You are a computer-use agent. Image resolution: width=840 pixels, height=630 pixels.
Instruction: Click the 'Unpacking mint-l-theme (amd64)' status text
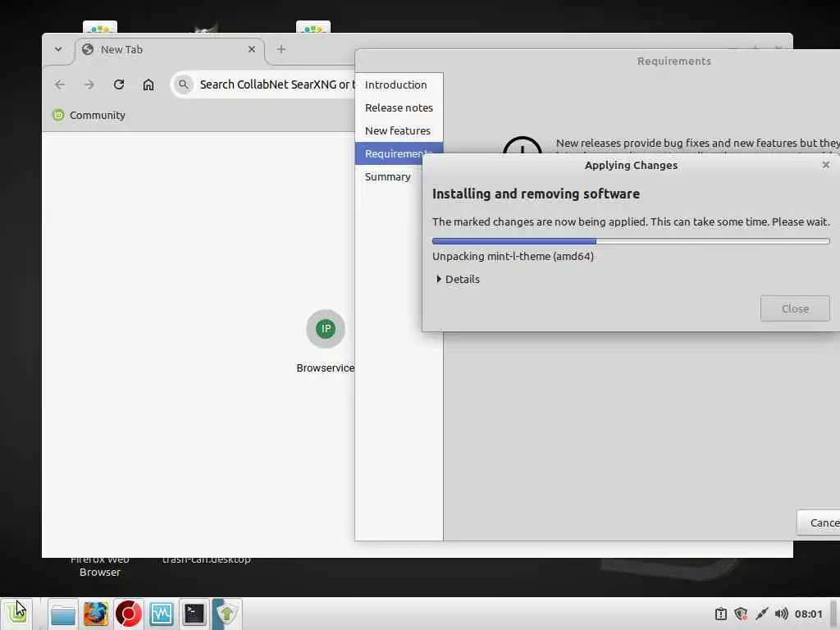coord(513,256)
